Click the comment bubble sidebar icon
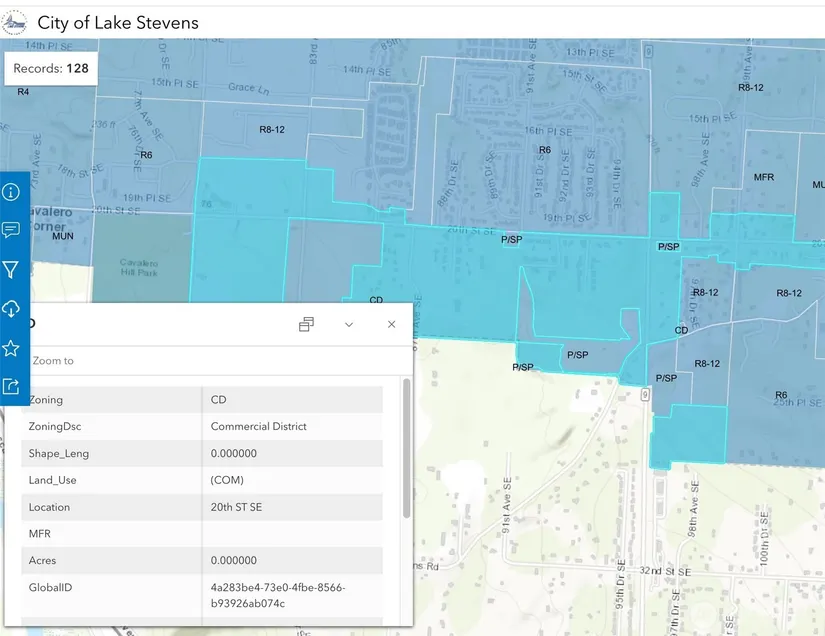 [x=11, y=231]
